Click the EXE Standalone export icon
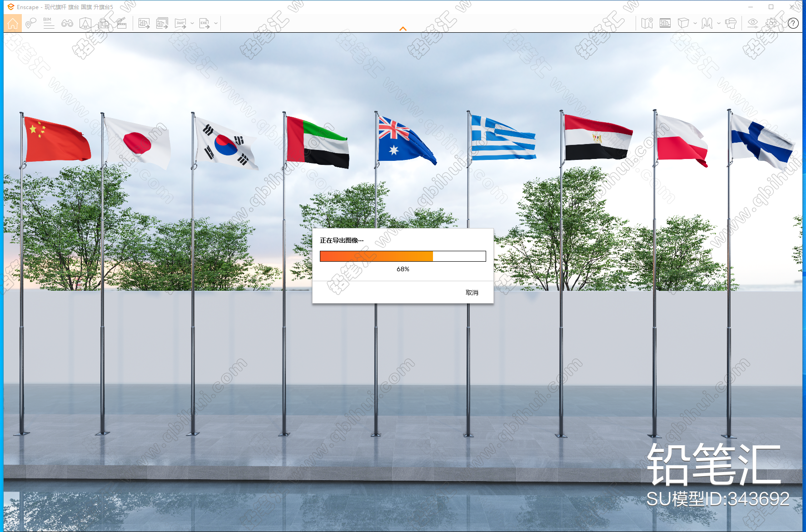 pos(204,23)
